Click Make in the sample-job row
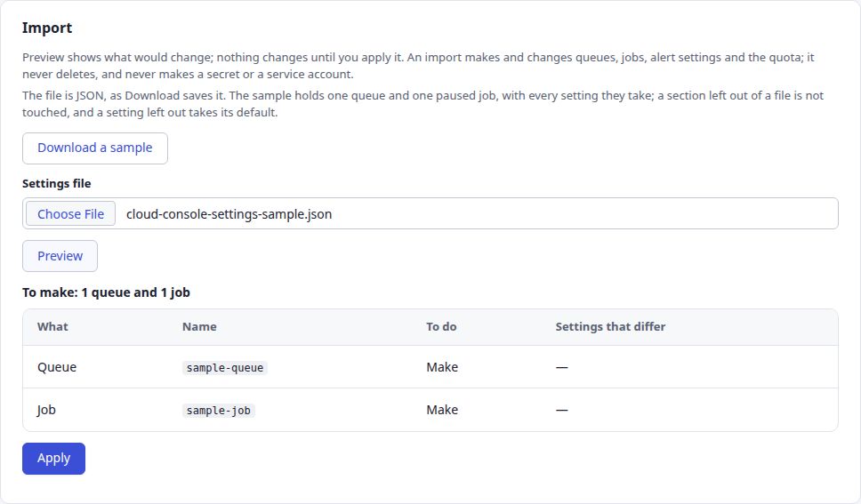This screenshot has width=861, height=504. 442,410
